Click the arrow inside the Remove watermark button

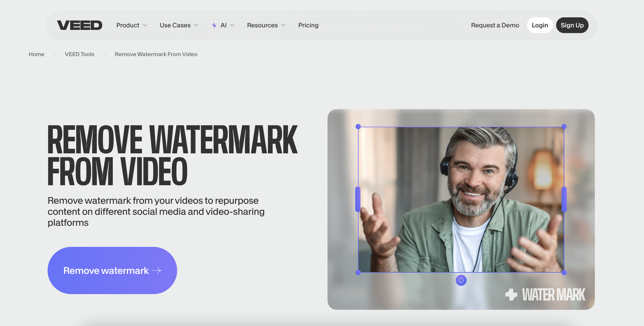coord(157,270)
